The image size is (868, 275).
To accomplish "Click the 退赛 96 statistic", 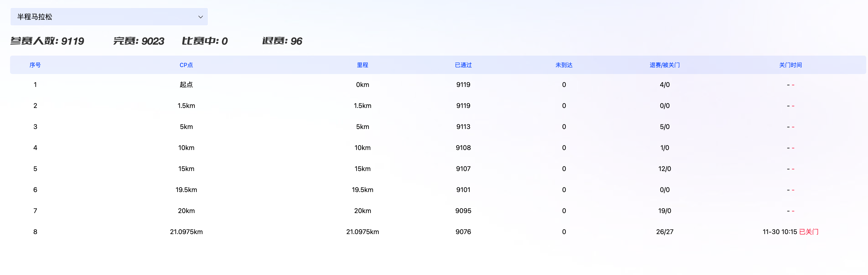I will [282, 41].
